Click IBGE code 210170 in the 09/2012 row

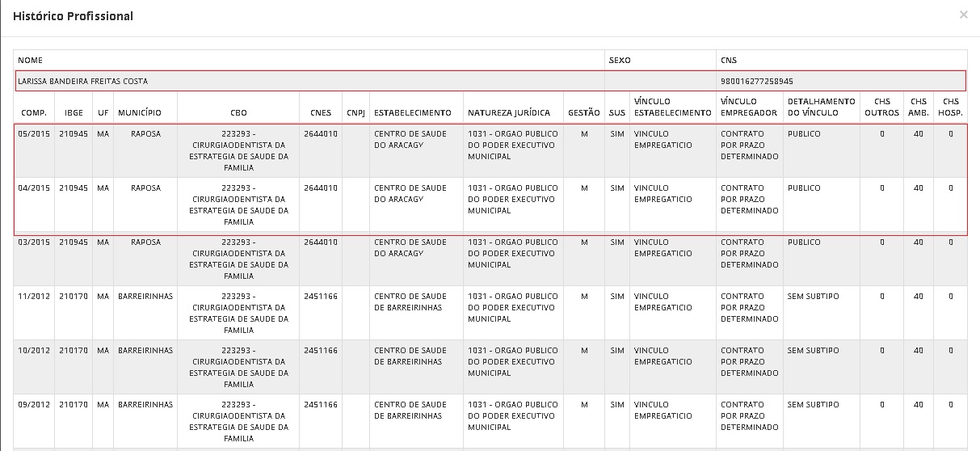[74, 405]
